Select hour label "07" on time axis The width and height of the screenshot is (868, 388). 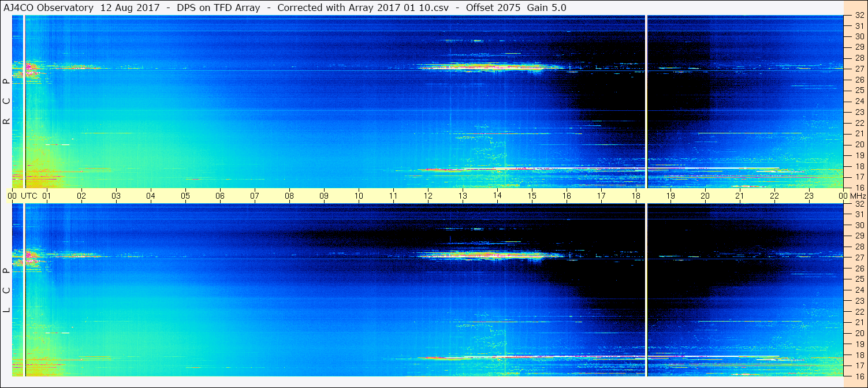(x=255, y=196)
